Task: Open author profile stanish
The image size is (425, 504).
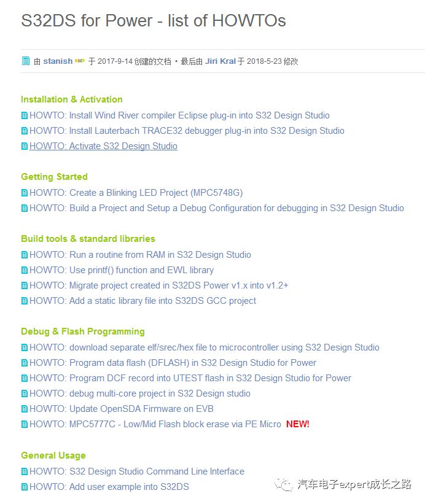Action: click(58, 61)
